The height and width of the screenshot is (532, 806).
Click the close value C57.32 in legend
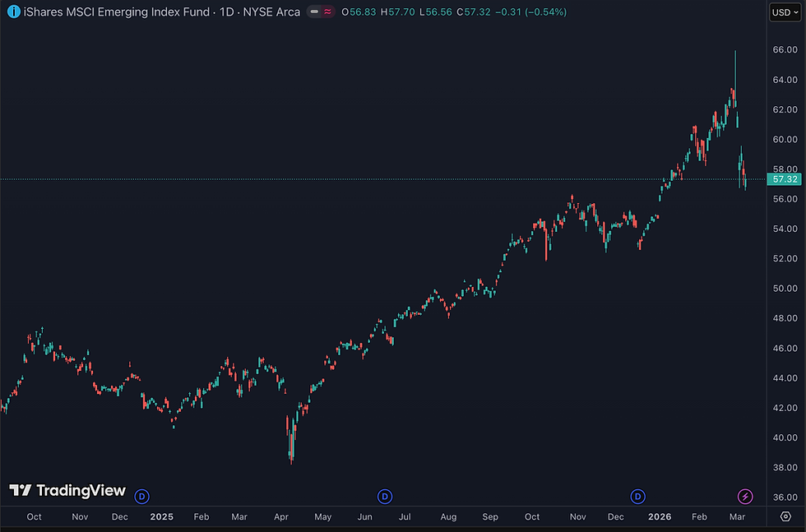click(x=474, y=12)
